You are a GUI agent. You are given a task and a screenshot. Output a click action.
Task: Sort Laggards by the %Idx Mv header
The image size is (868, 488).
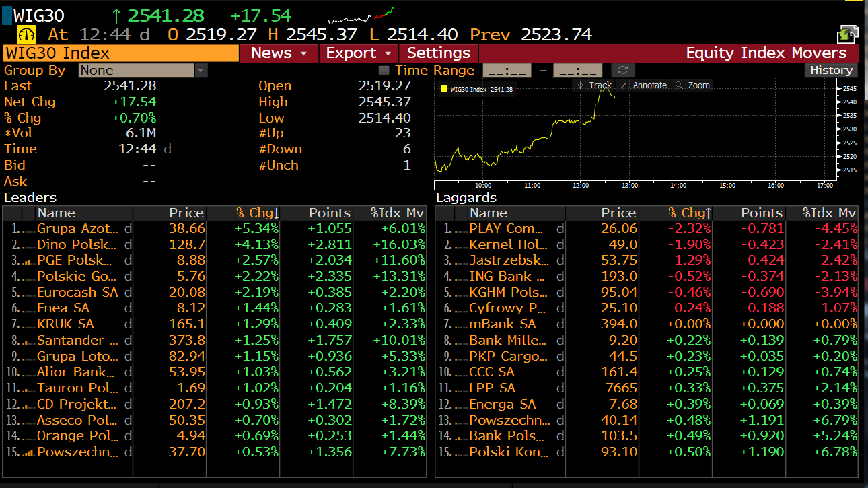(x=822, y=213)
